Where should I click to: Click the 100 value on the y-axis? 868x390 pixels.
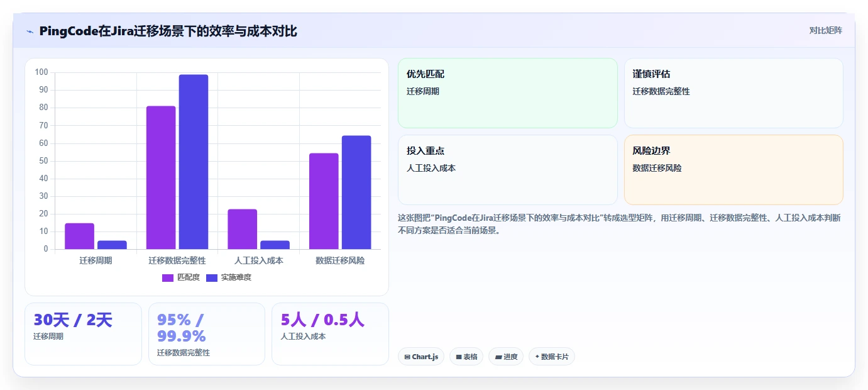pos(41,72)
